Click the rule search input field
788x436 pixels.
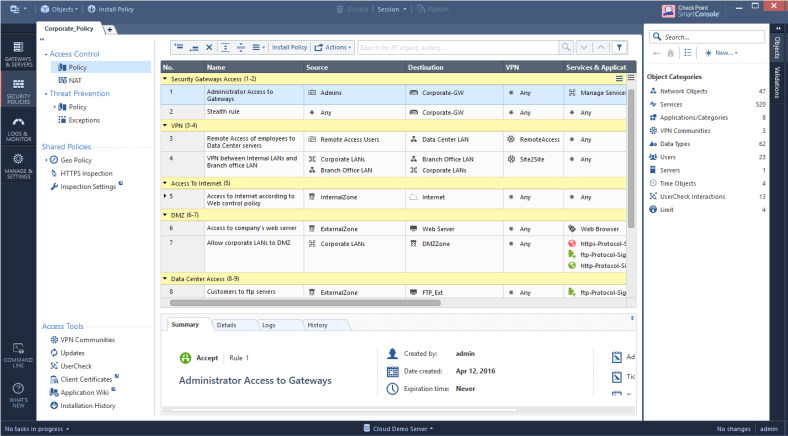click(456, 47)
